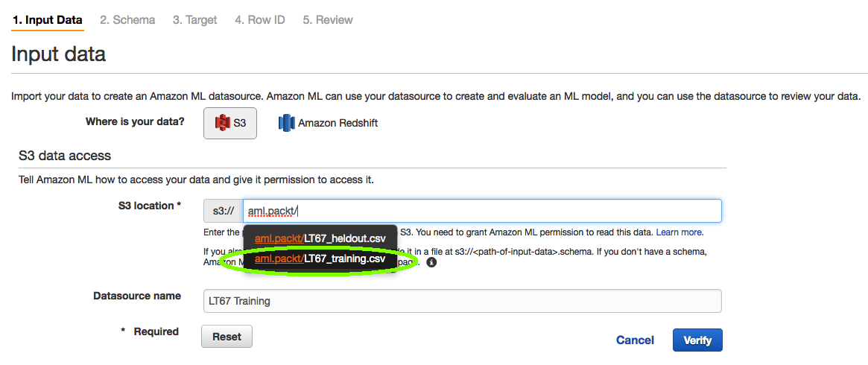
Task: Click the s3:// prefix box
Action: [223, 211]
